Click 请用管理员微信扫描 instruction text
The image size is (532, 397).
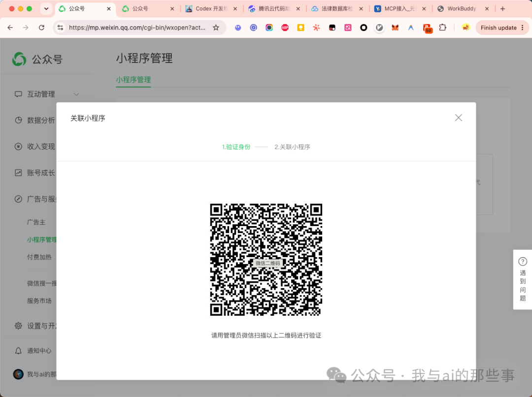click(x=266, y=335)
